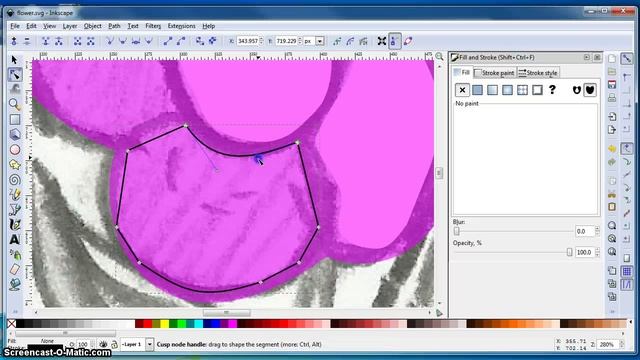Toggle Show path outline button
This screenshot has width=640, height=360.
[x=408, y=41]
